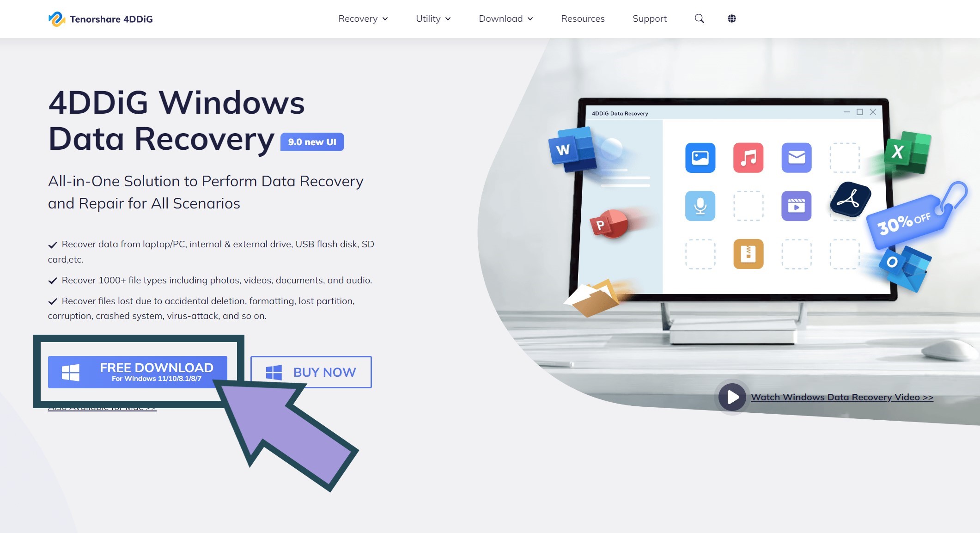The width and height of the screenshot is (980, 533).
Task: Expand the Utility dropdown menu
Action: 433,18
